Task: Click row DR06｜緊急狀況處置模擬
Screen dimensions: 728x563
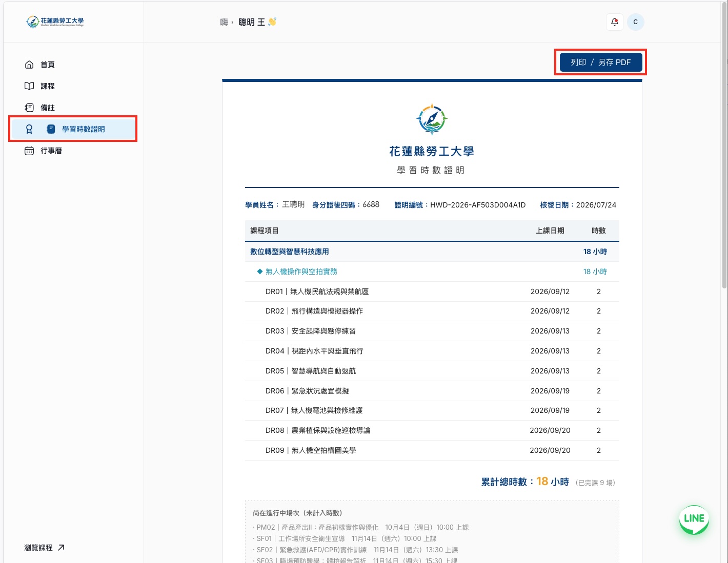Action: pyautogui.click(x=432, y=391)
